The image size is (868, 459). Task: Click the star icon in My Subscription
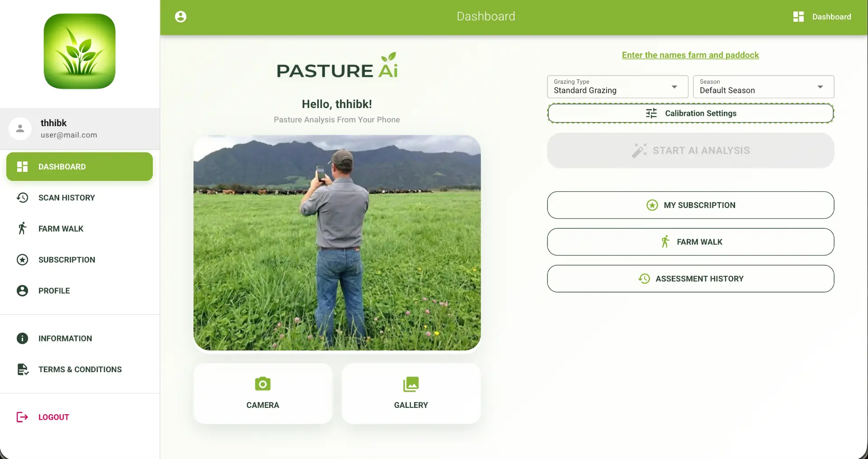[x=652, y=205]
